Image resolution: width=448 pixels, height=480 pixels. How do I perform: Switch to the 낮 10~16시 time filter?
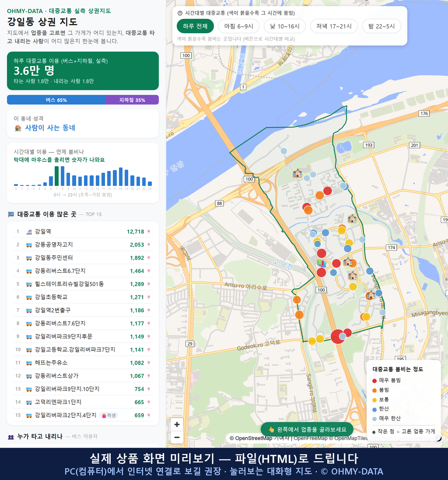click(285, 26)
